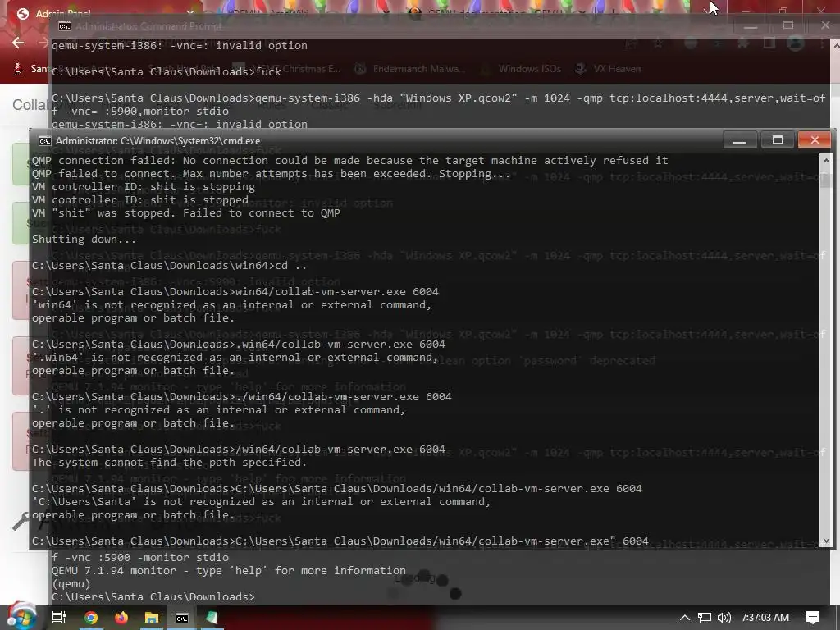The height and width of the screenshot is (630, 840).
Task: Show hidden system tray icons
Action: [x=685, y=618]
